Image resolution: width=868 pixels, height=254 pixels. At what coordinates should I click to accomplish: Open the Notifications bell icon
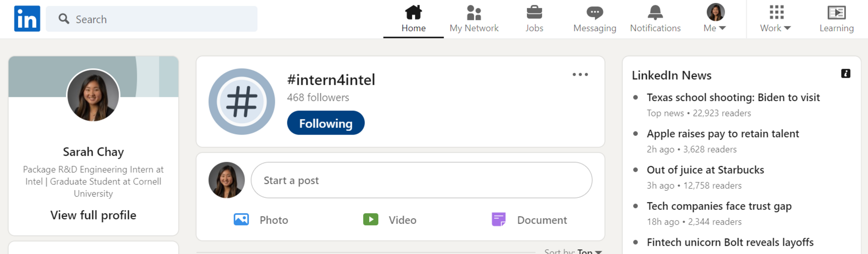[655, 13]
